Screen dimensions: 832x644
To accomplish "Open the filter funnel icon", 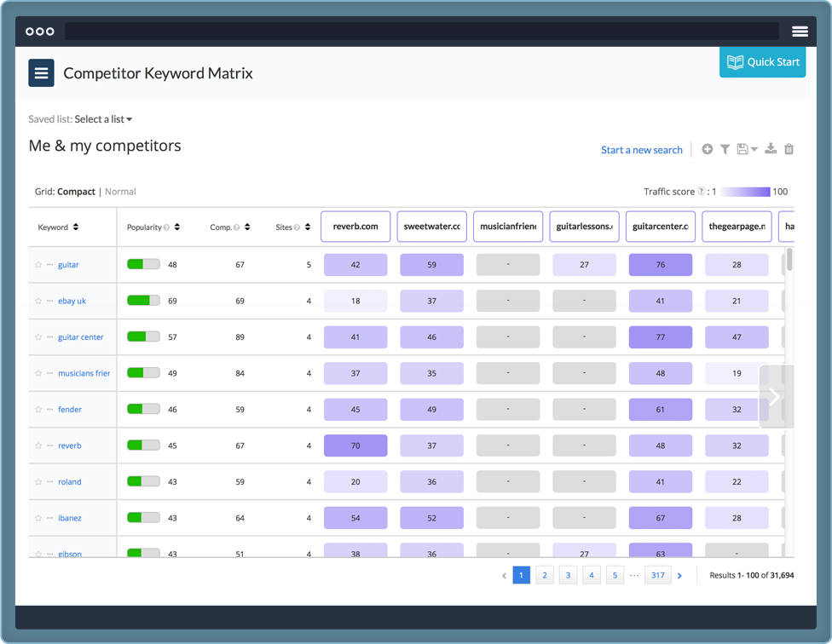I will tap(725, 149).
